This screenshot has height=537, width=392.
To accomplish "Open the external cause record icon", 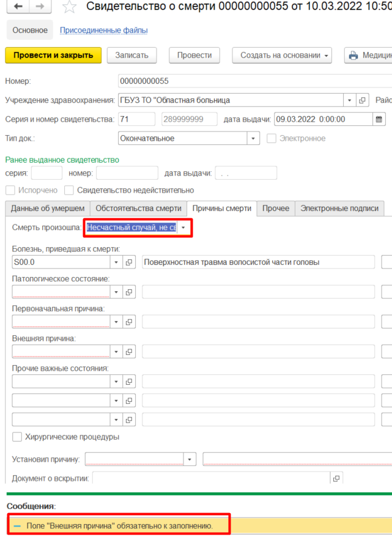I will (x=129, y=351).
